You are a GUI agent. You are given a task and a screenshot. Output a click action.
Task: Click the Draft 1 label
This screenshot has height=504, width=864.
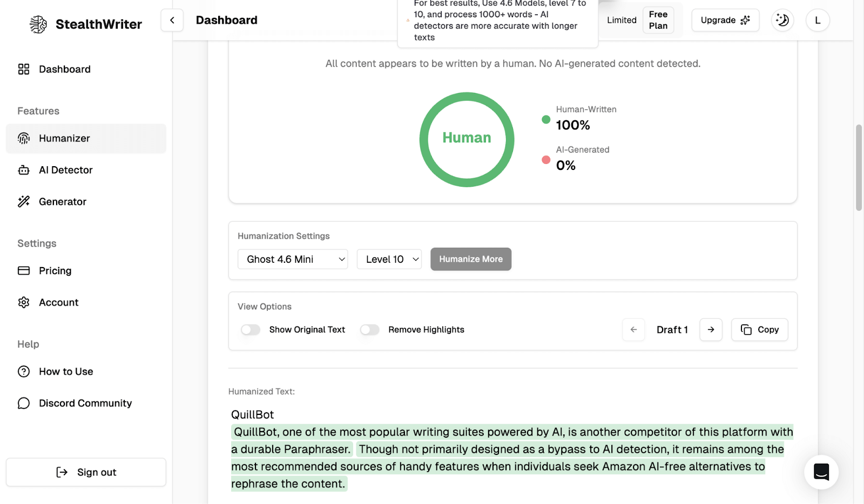click(x=672, y=330)
